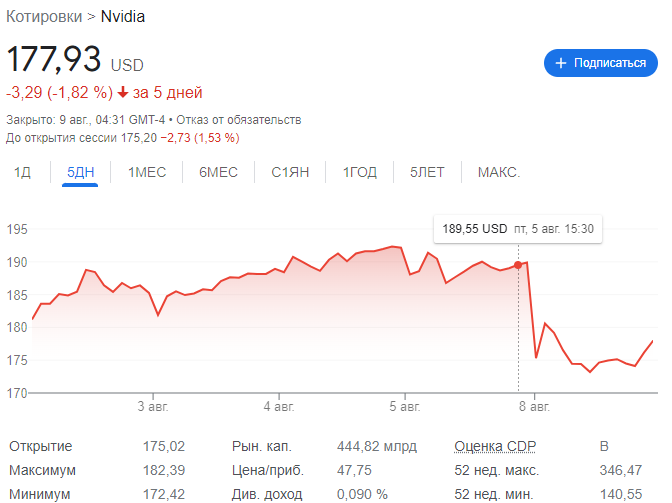Click the Оценка CDP label link
This screenshot has height=503, width=672.
point(497,446)
